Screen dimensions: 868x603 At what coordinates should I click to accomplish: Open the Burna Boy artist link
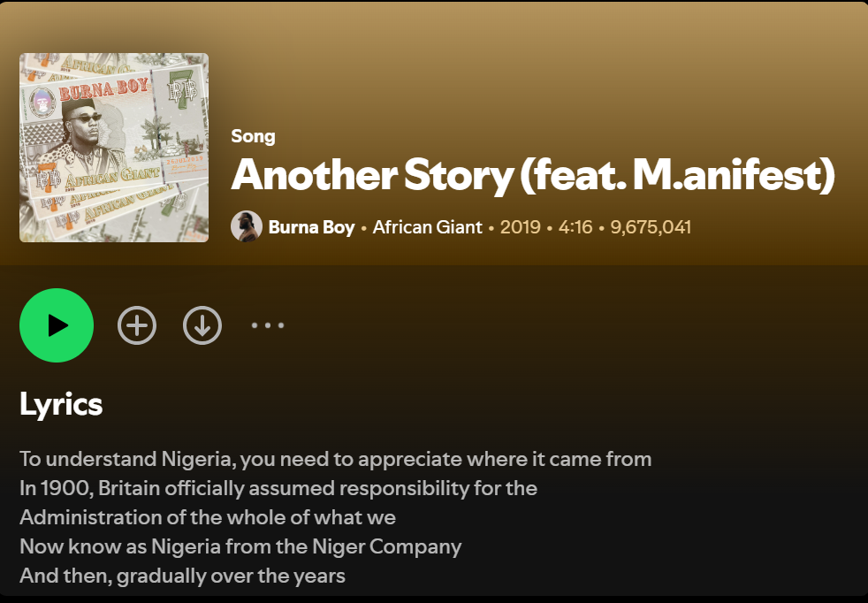311,227
